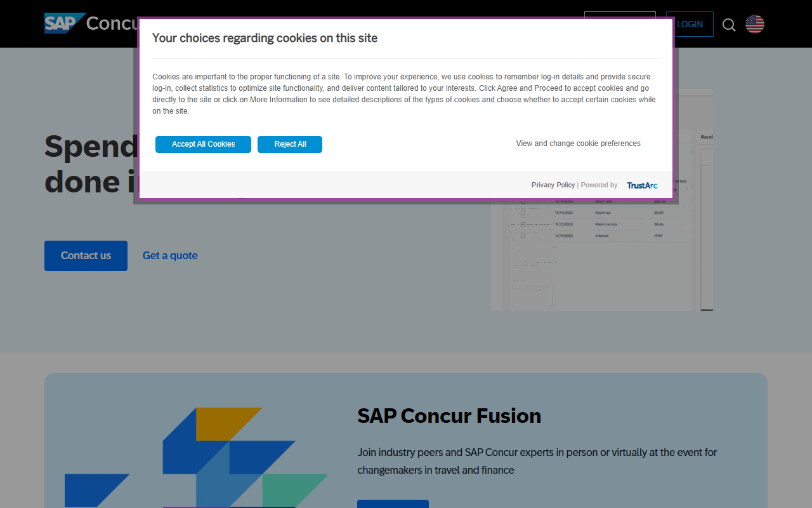Image resolution: width=812 pixels, height=508 pixels.
Task: Click the Reject All button
Action: coord(290,144)
